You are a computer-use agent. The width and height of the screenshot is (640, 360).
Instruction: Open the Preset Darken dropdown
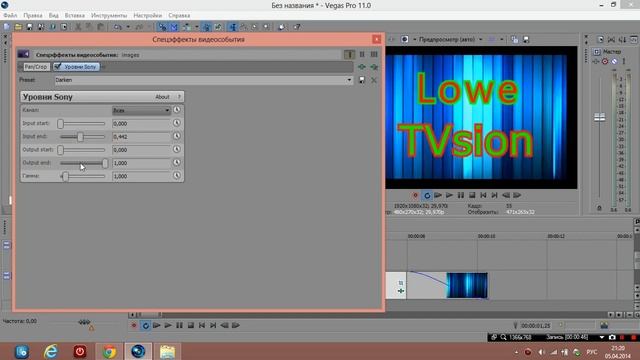[349, 80]
